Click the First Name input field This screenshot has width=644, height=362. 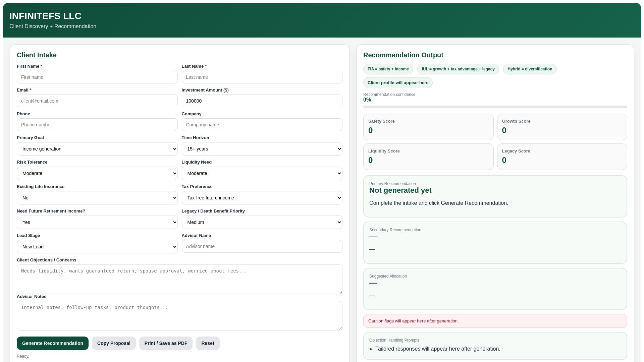coord(97,77)
